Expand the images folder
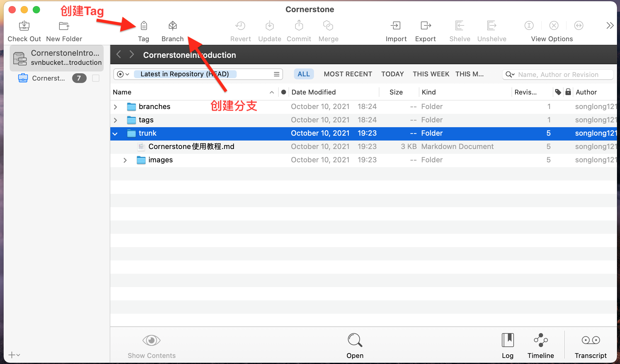The image size is (620, 364). tap(125, 160)
